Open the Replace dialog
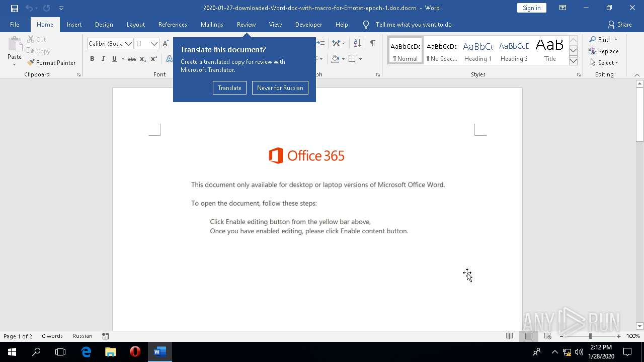This screenshot has width=644, height=362. [x=603, y=51]
